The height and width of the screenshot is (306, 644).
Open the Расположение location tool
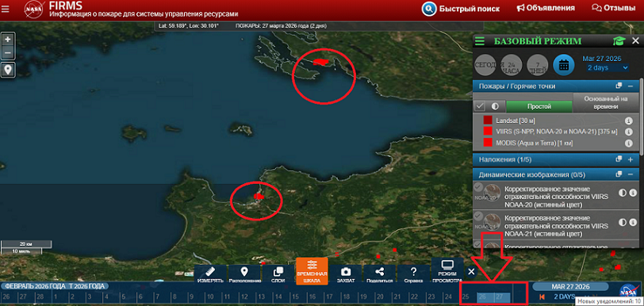244,274
